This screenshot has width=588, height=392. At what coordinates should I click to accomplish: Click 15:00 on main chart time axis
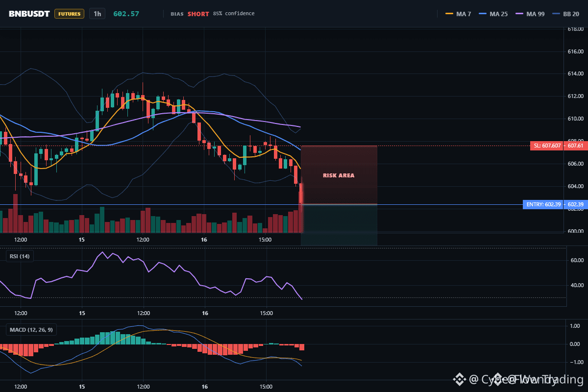(x=265, y=240)
